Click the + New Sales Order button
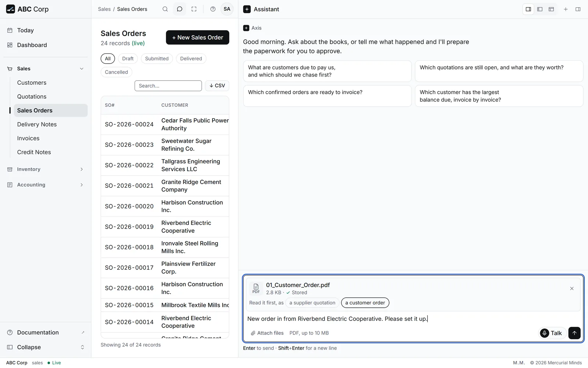Viewport: 588px width, 368px height. coord(198,38)
